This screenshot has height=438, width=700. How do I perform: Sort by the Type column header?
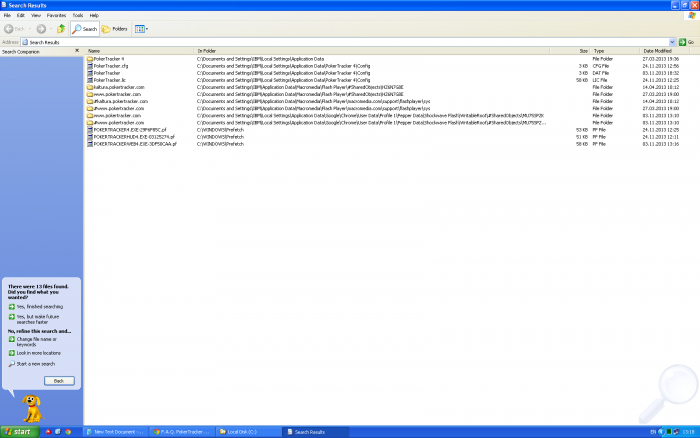615,51
